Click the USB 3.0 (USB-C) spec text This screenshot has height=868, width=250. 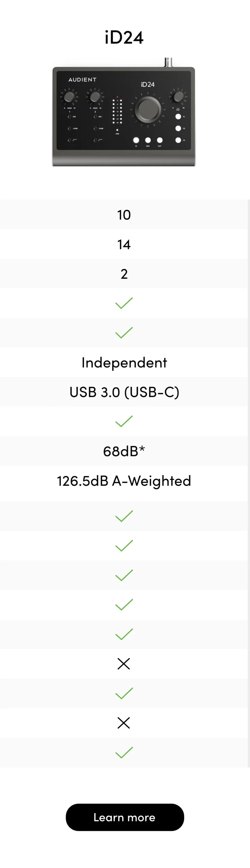click(124, 392)
